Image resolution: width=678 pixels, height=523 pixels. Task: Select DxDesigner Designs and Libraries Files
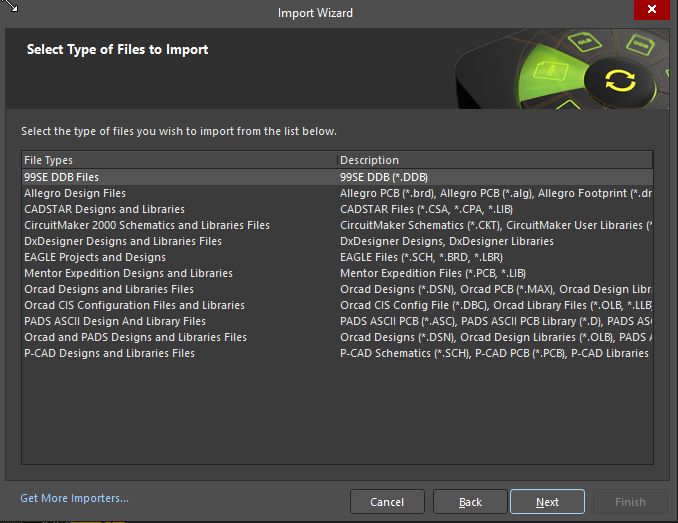click(x=337, y=241)
